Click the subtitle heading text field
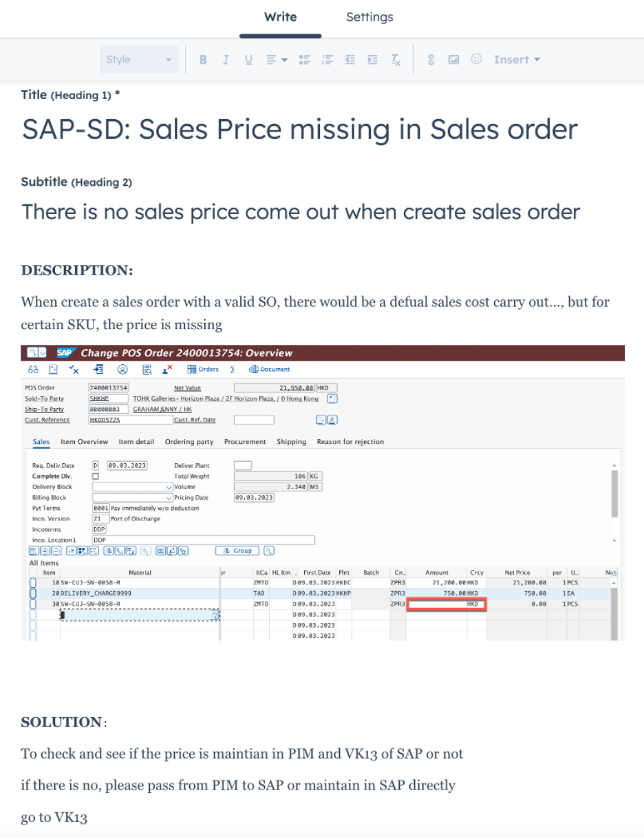The image size is (644, 837). (x=301, y=211)
